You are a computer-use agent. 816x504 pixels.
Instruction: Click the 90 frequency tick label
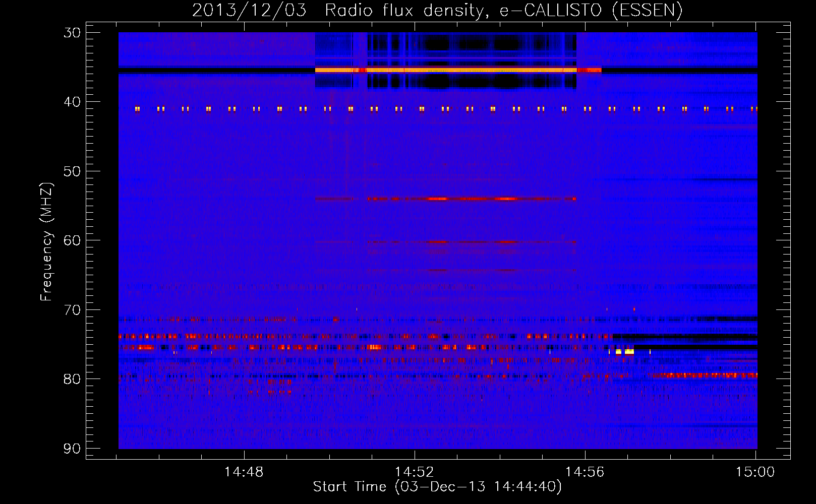[72, 449]
